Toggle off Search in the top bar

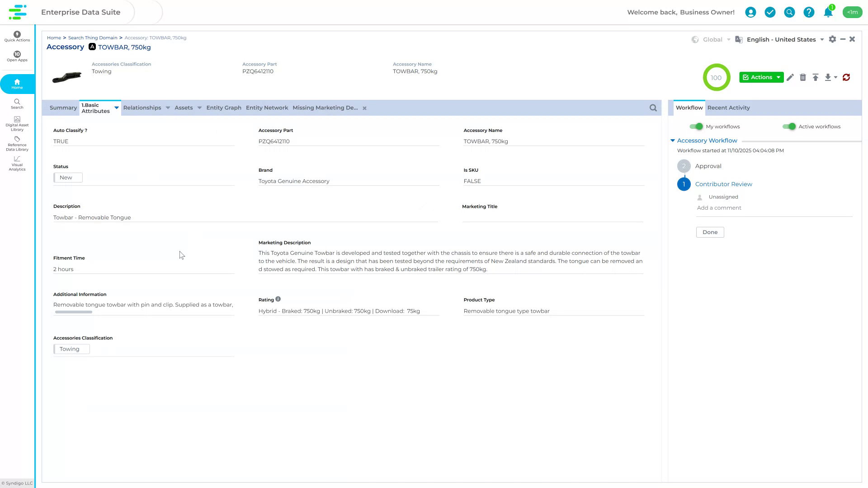pos(789,12)
